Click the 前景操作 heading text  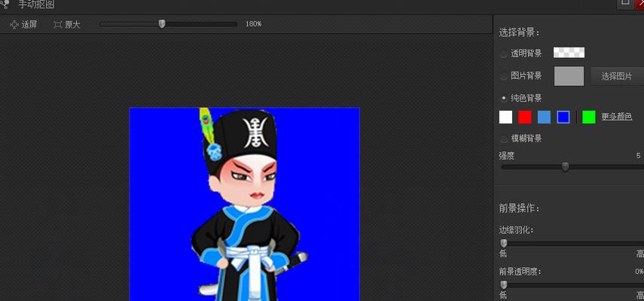520,208
